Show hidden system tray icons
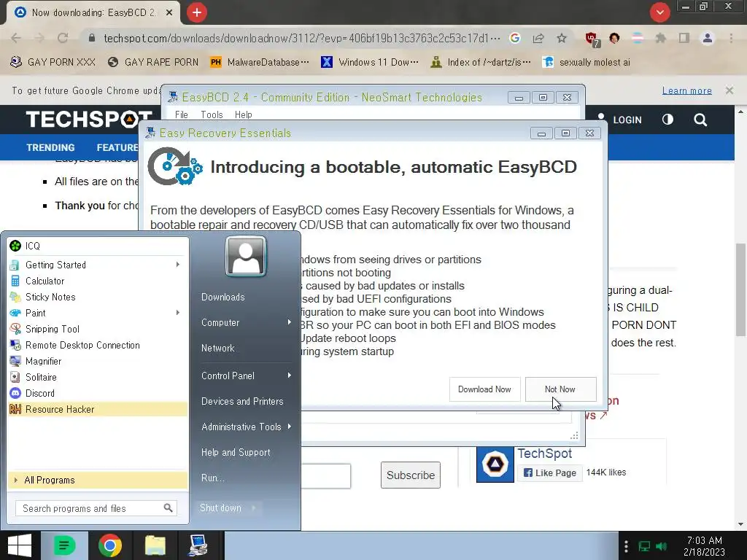This screenshot has width=747, height=560. (626, 546)
